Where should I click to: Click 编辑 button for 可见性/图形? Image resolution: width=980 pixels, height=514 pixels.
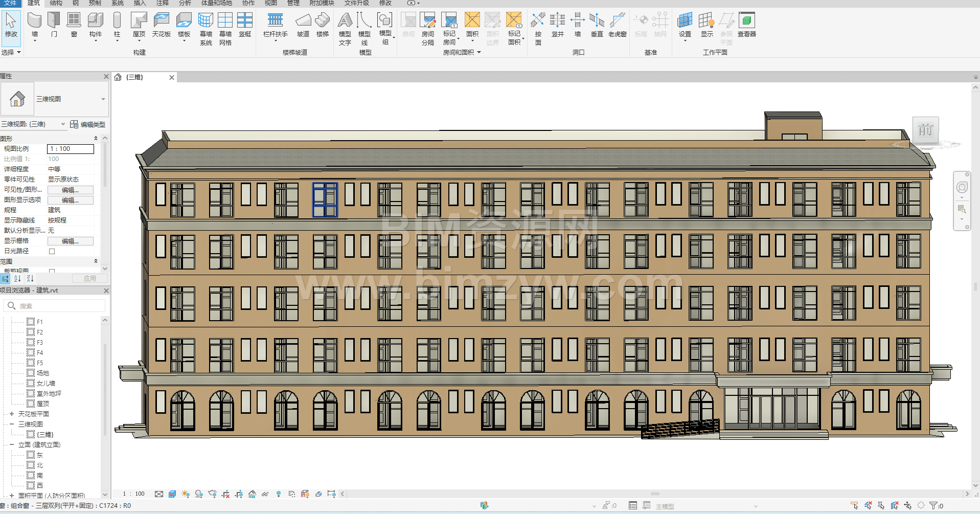click(x=70, y=190)
